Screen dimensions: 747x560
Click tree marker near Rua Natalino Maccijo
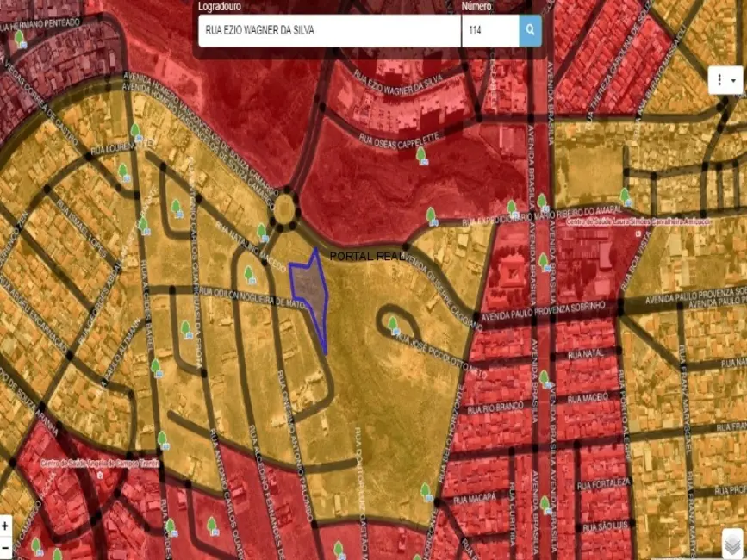click(x=262, y=231)
